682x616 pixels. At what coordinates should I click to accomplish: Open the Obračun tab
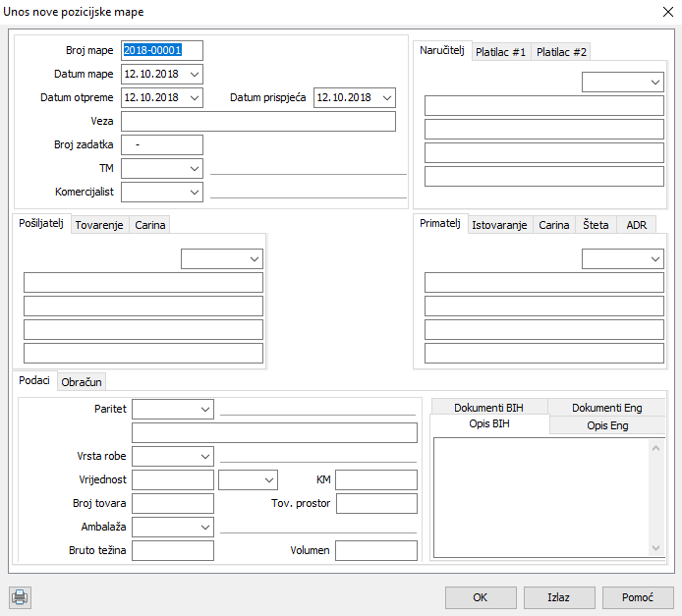(x=82, y=382)
